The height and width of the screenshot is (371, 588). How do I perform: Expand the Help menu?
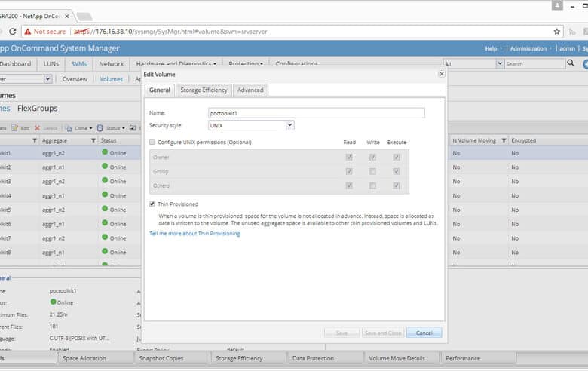494,48
